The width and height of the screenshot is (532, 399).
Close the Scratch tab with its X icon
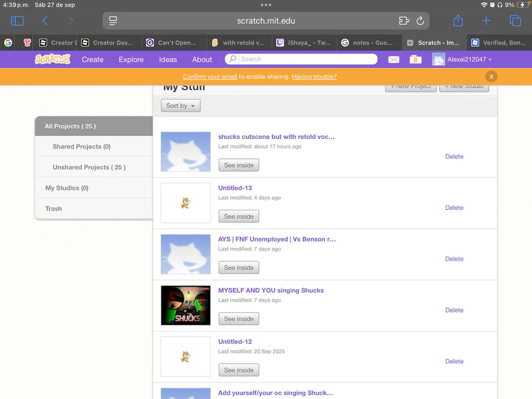[410, 43]
